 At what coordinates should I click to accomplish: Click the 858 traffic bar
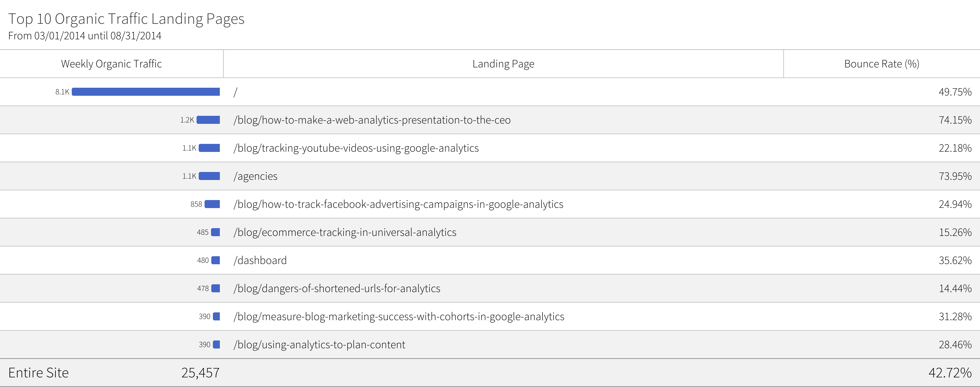tap(212, 205)
